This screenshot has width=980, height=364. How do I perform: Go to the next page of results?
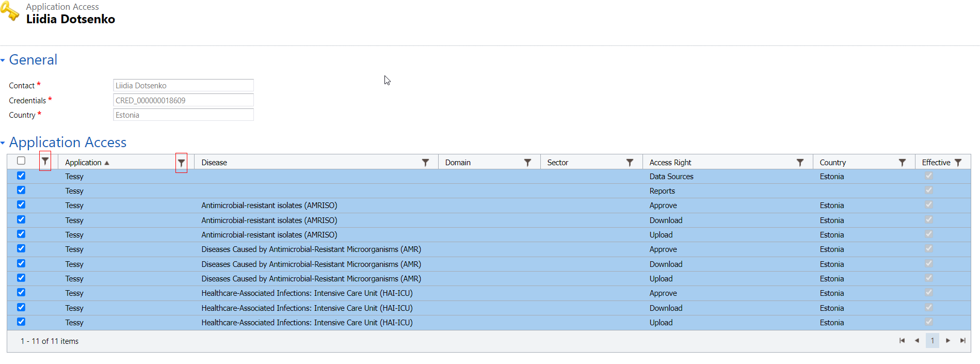pos(947,341)
